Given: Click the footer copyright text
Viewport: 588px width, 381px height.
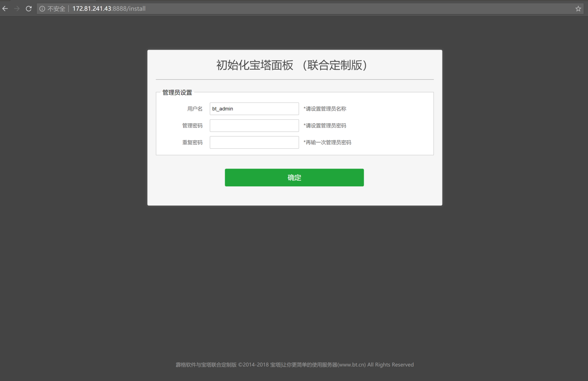Looking at the screenshot, I should [x=294, y=365].
